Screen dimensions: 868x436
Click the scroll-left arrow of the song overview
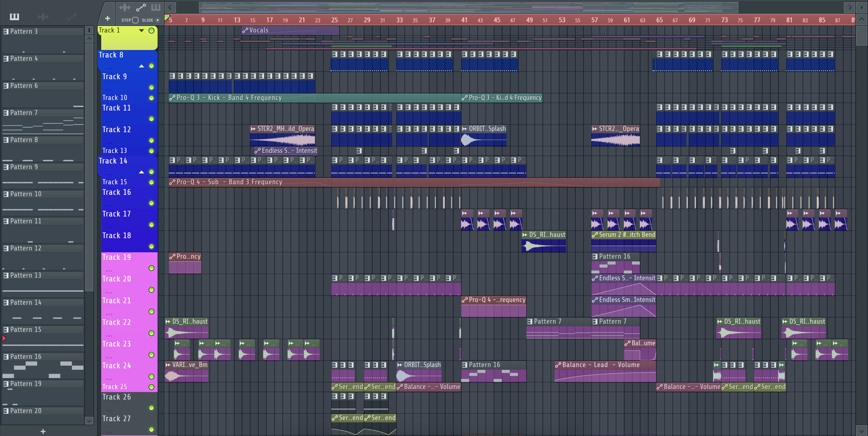coord(170,7)
